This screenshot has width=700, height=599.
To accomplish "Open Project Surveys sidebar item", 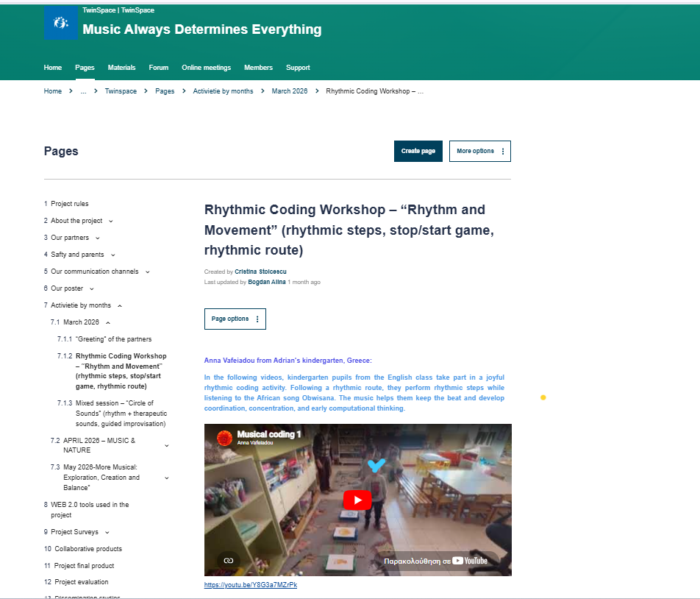I will [x=74, y=532].
